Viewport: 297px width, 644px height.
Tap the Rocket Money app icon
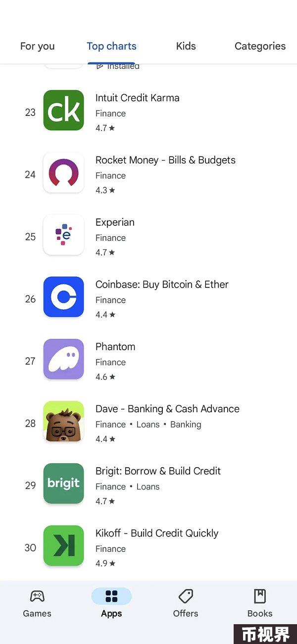63,173
